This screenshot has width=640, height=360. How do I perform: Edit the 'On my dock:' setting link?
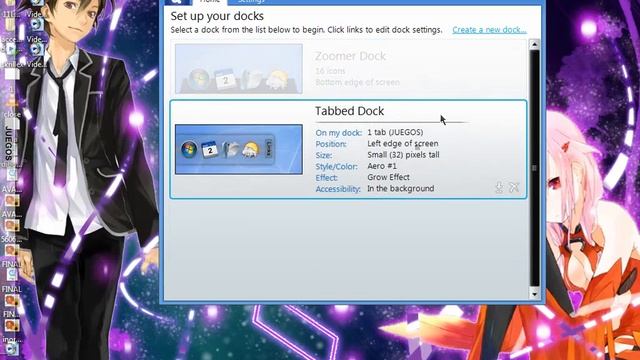coord(338,133)
